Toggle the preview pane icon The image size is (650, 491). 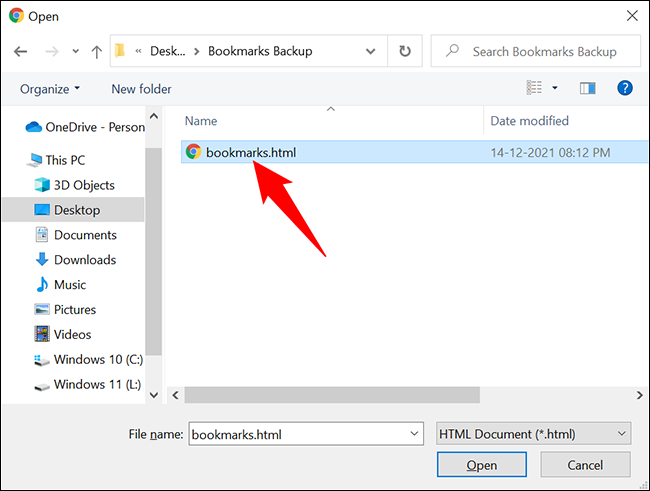coord(588,89)
